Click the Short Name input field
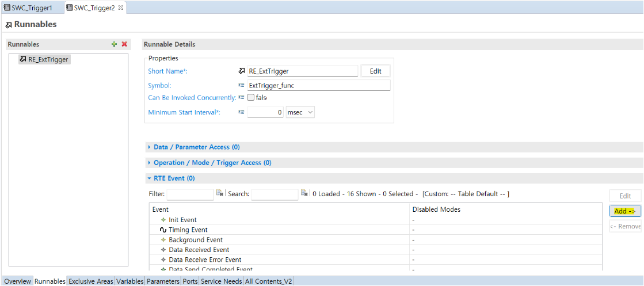 coord(302,71)
